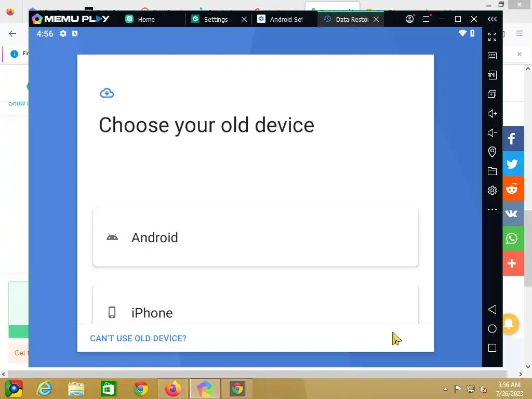Open MEmu settings gear in sidebar
The width and height of the screenshot is (532, 399).
492,190
